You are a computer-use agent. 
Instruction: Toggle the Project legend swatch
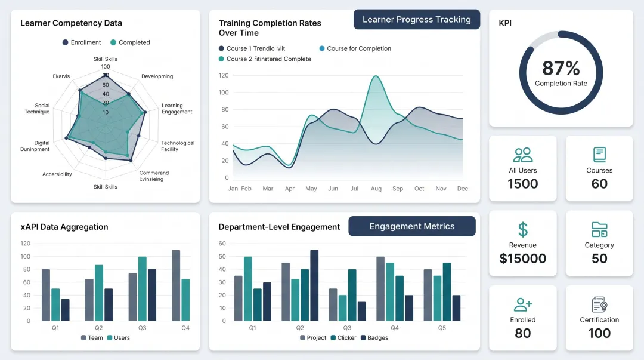303,338
